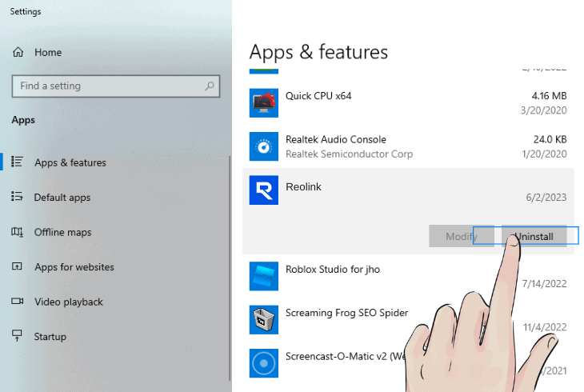Select the Realtek Audio Console entry
The image size is (584, 392).
[336, 140]
